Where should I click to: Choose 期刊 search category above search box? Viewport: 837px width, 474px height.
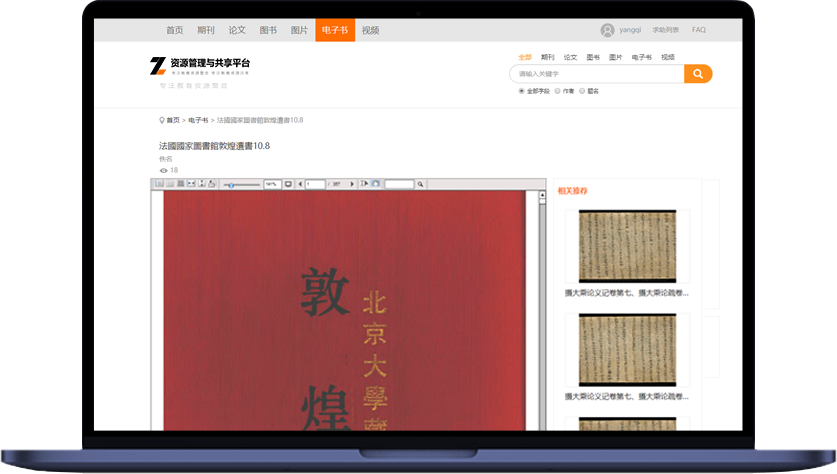(x=548, y=57)
